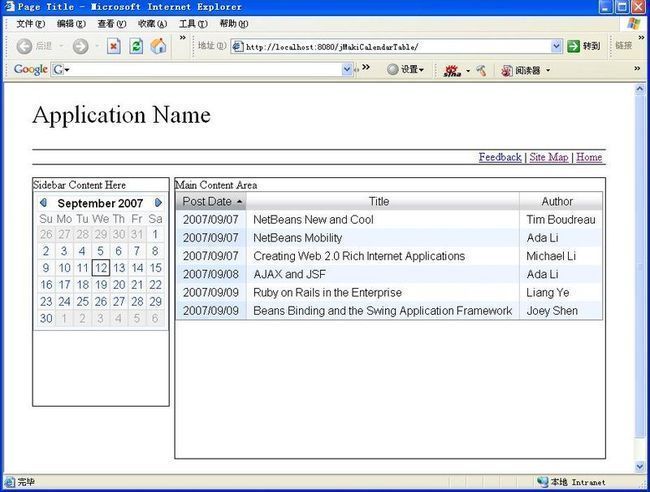Click the Intranet zone status icon
The image size is (650, 492).
pyautogui.click(x=542, y=482)
